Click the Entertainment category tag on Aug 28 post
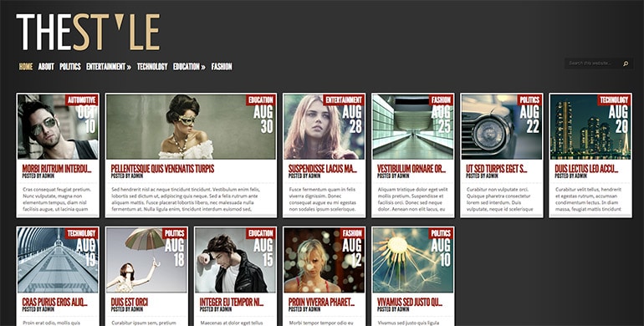Screen dimensions: 644x326 tap(344, 100)
